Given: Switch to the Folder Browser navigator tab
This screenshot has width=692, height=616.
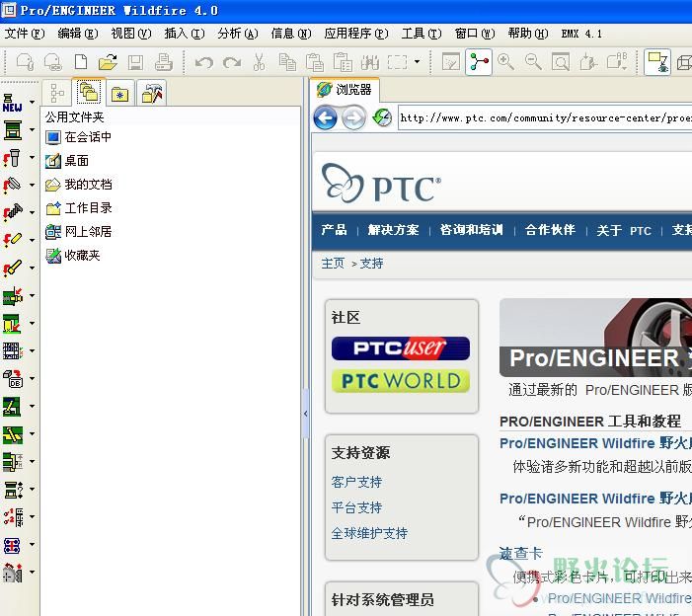Looking at the screenshot, I should (x=89, y=92).
